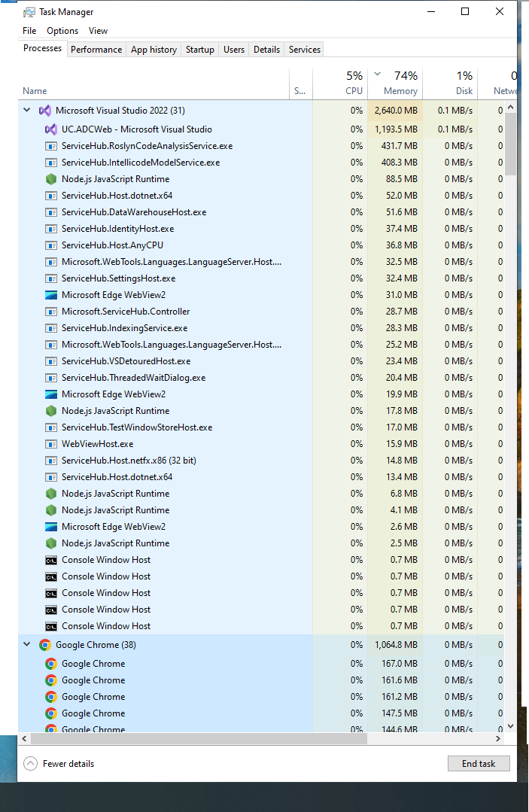Select Google Chrome row using 161.2 MB
529x812 pixels.
tap(261, 697)
